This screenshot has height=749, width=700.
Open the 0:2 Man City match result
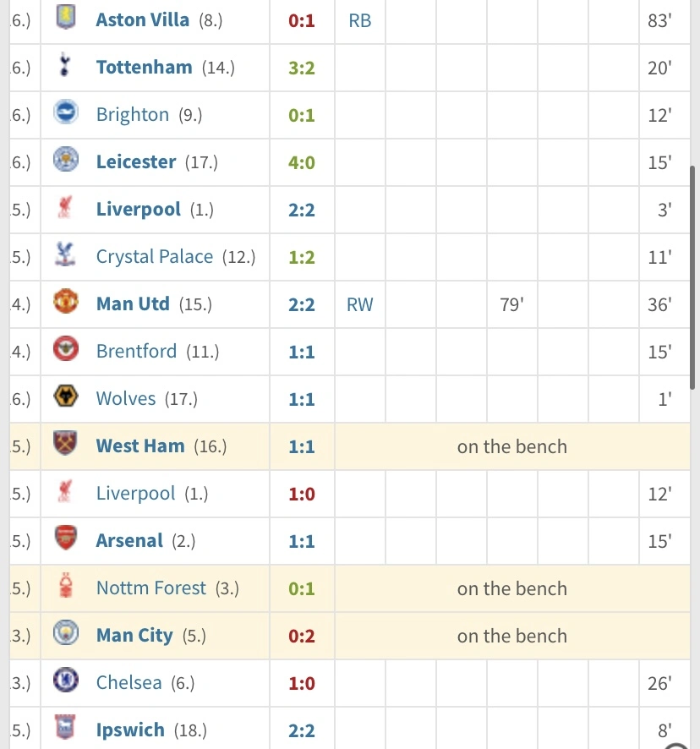[x=302, y=635]
